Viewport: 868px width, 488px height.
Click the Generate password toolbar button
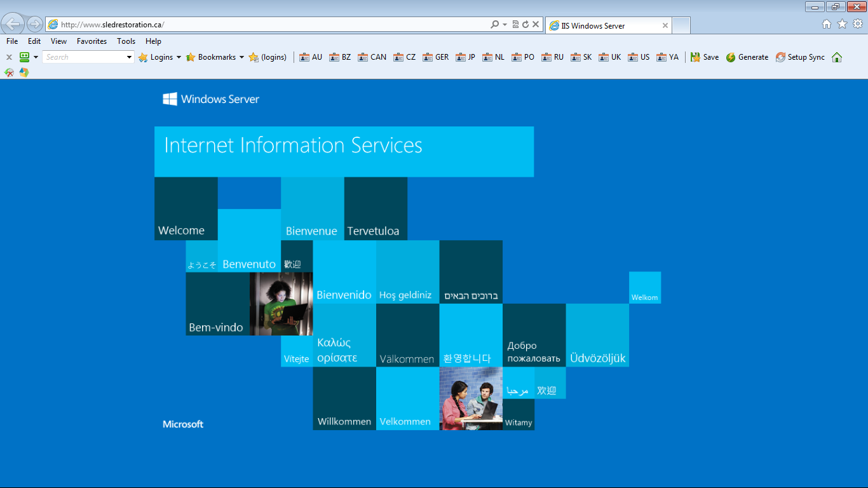coord(747,57)
